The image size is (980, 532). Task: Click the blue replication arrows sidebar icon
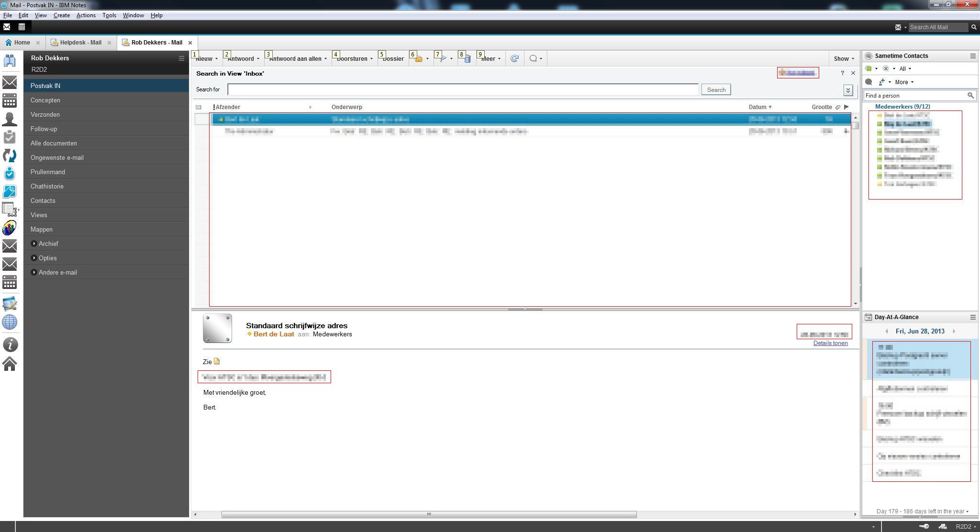(x=10, y=155)
